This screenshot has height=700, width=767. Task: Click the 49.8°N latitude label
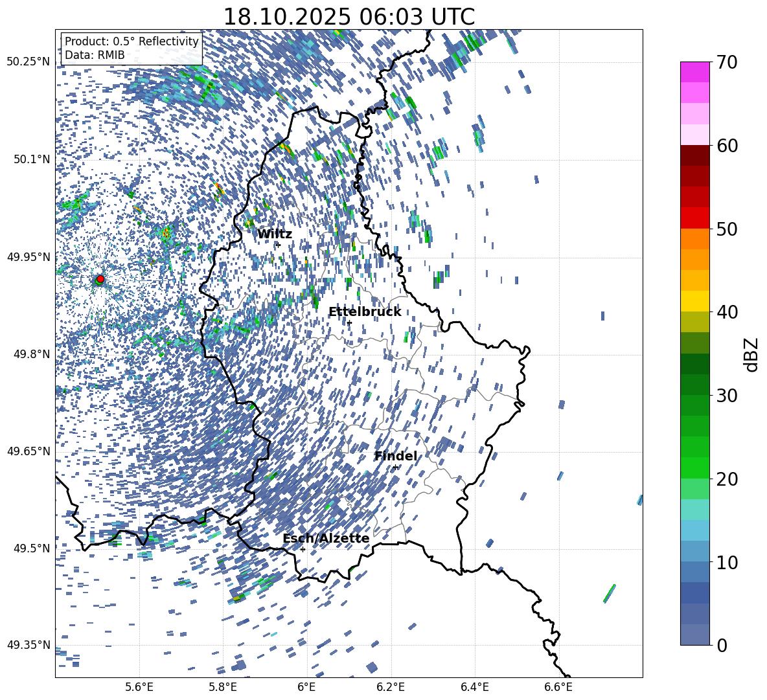[x=31, y=354]
